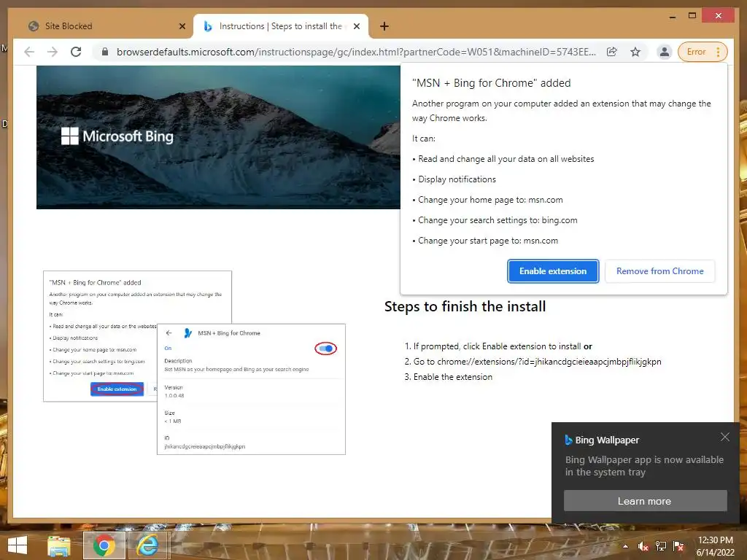Click the padlock site info icon
Image resolution: width=747 pixels, height=560 pixels.
coord(105,52)
